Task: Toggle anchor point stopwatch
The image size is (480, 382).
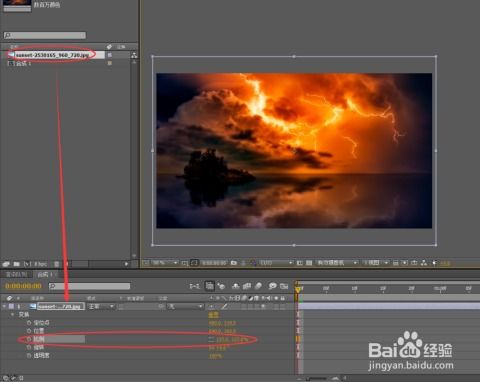Action: 29,323
